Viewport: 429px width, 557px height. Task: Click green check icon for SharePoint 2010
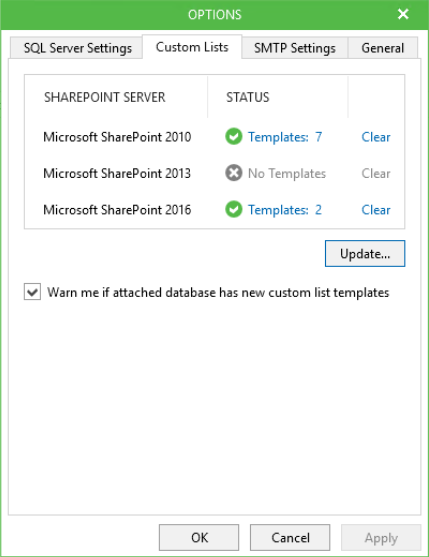click(x=234, y=137)
